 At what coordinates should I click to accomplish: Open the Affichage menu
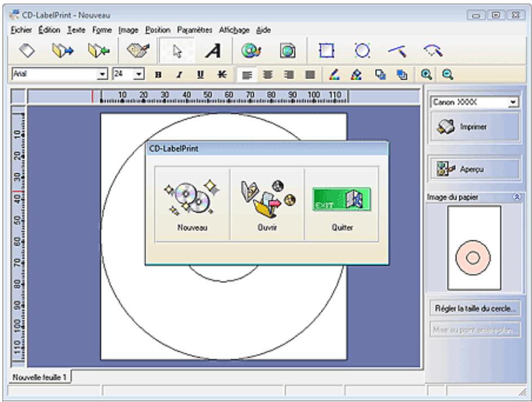(234, 30)
